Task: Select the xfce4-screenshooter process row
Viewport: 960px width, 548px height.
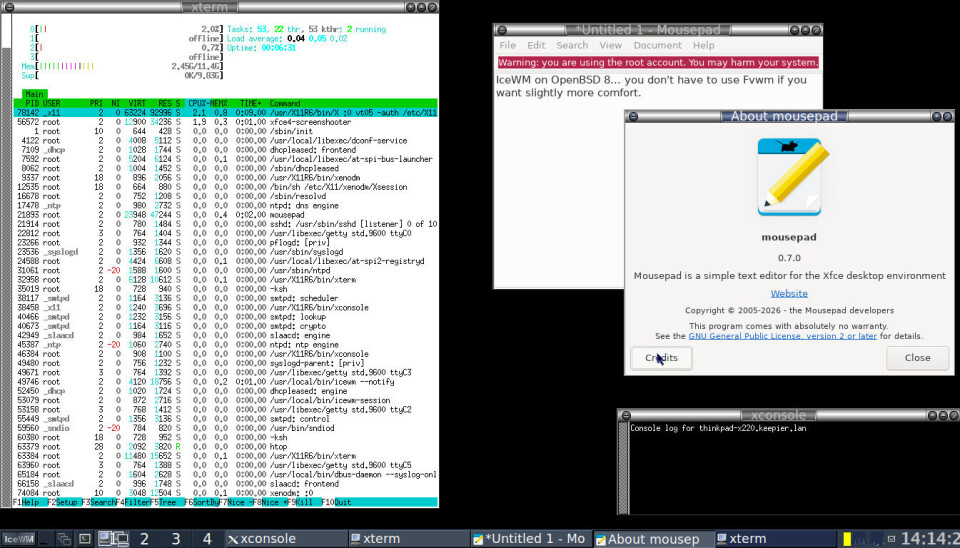Action: click(226, 122)
